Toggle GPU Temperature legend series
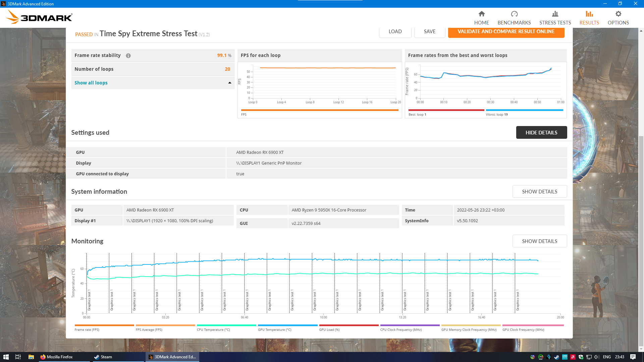644x362 pixels. (x=274, y=329)
